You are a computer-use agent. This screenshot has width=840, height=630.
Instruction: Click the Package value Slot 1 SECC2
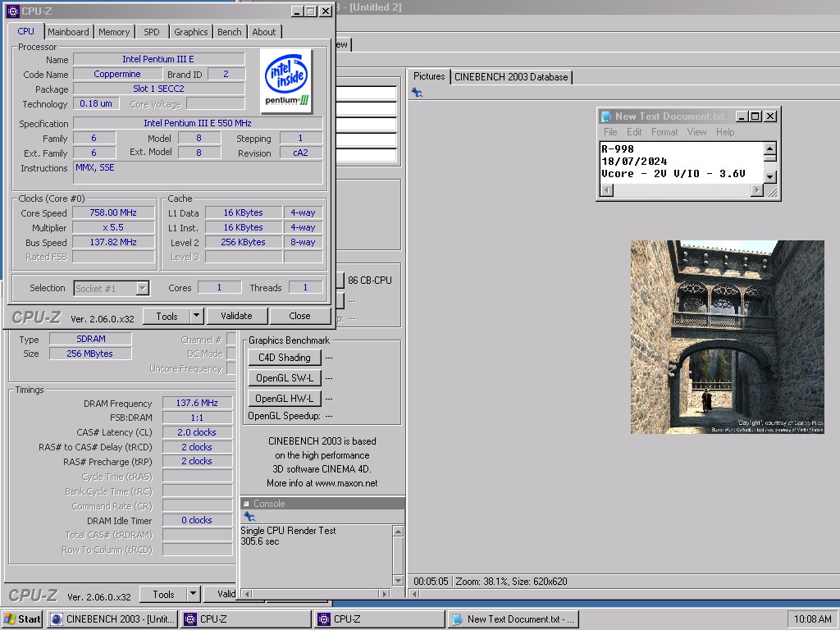(x=158, y=89)
